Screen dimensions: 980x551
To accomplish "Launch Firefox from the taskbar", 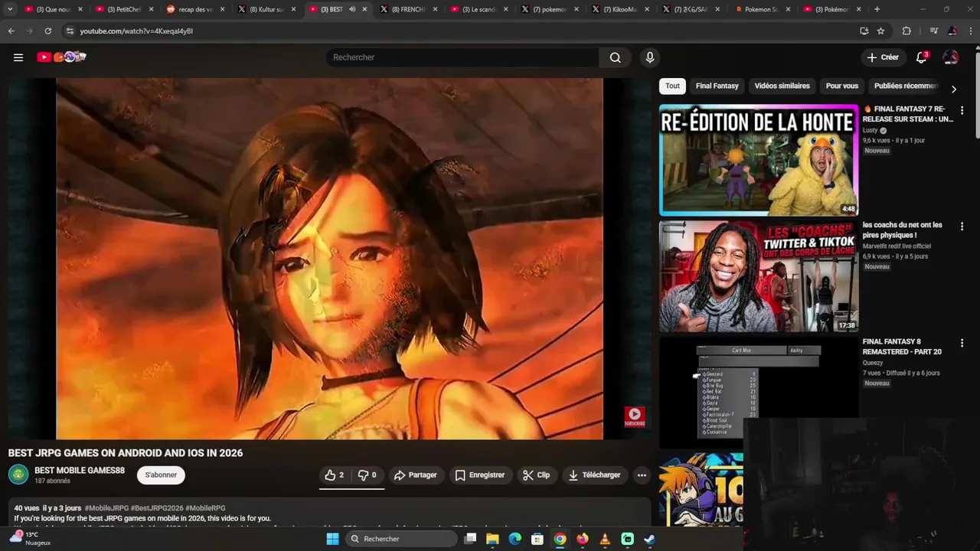I will (x=583, y=539).
